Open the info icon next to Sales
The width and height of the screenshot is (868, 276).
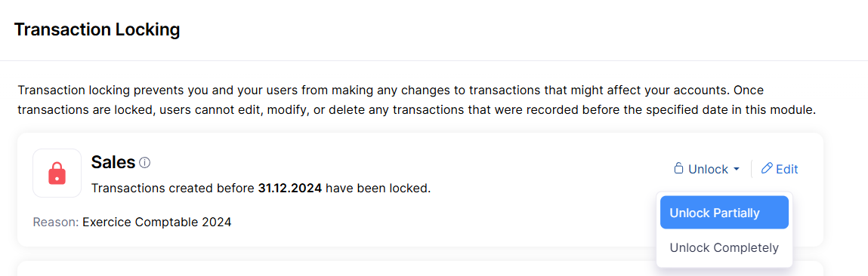(x=145, y=163)
